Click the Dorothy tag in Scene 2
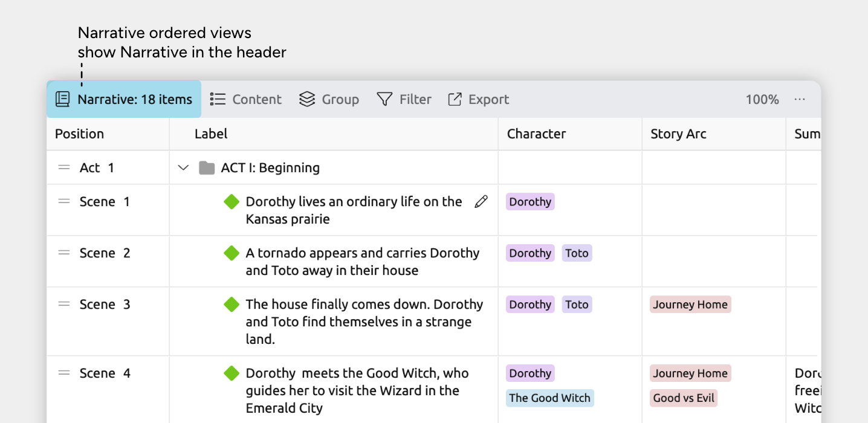The width and height of the screenshot is (868, 423). point(530,253)
